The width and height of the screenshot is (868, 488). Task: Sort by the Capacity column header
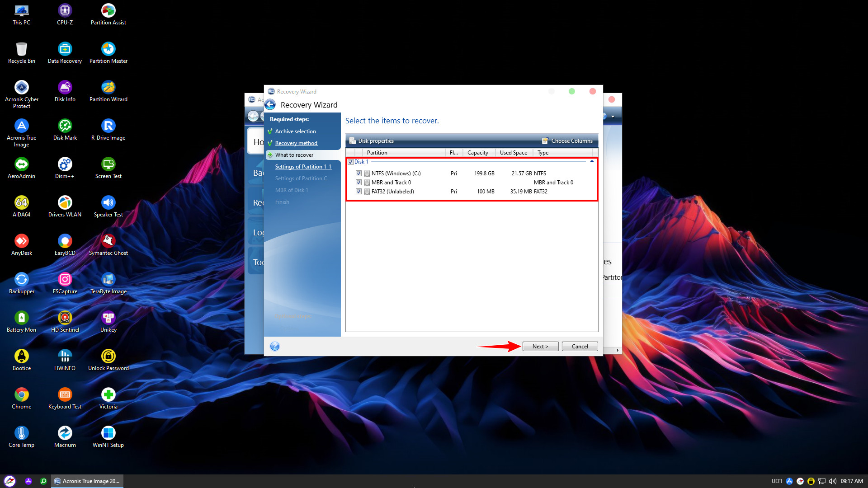(477, 153)
